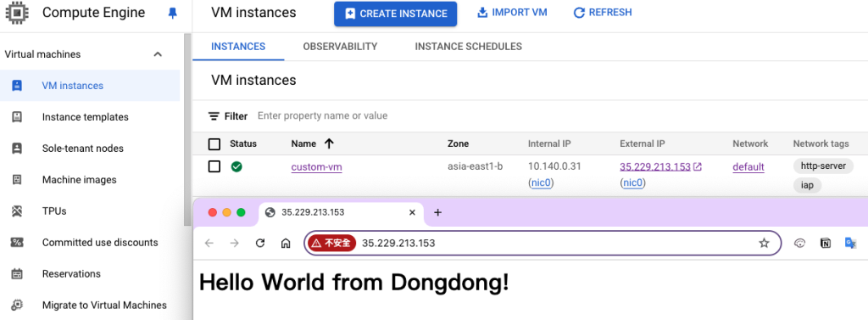868x320 pixels.
Task: Click the Zone column header
Action: (458, 143)
